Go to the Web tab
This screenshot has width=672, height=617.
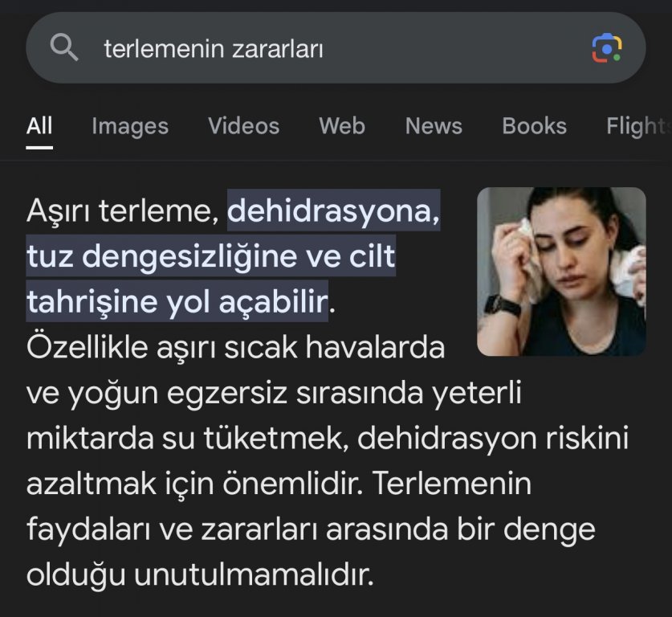(x=342, y=126)
